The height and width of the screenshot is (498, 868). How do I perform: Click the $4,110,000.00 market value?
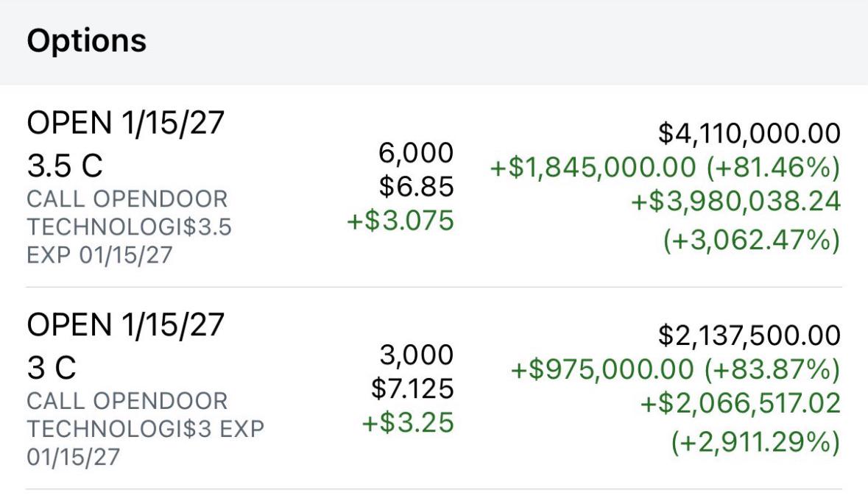[x=749, y=133]
